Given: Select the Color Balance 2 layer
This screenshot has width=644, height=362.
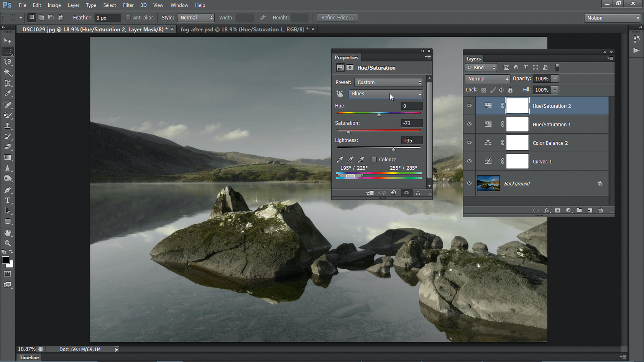Looking at the screenshot, I should click(x=550, y=143).
